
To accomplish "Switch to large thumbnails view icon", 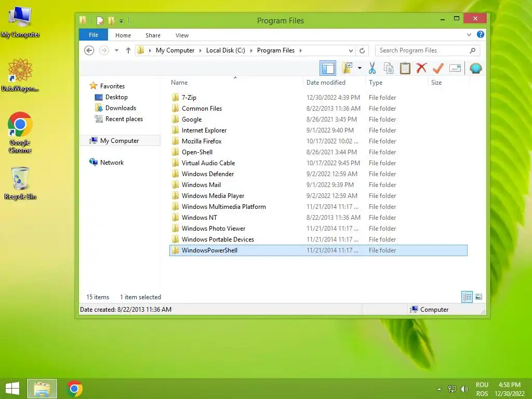I will pyautogui.click(x=478, y=297).
